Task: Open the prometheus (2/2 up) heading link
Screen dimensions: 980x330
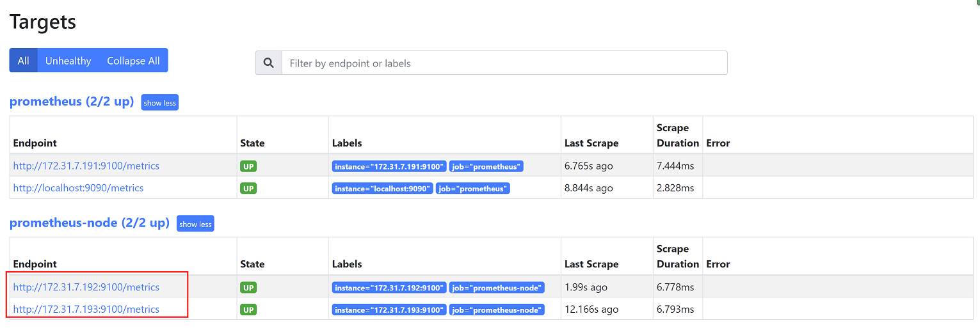Action: [x=72, y=102]
